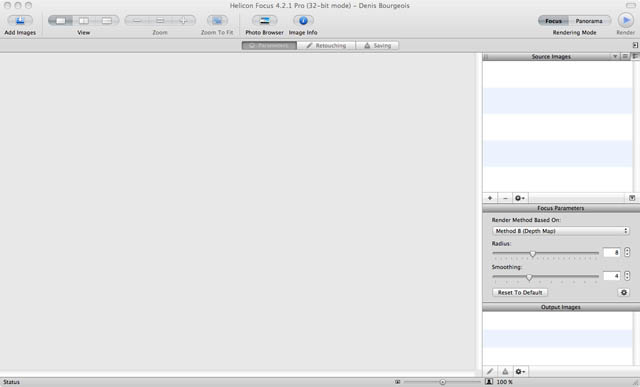Click the Add Images toolbar icon
Screen dimensions: 640x387
click(20, 20)
